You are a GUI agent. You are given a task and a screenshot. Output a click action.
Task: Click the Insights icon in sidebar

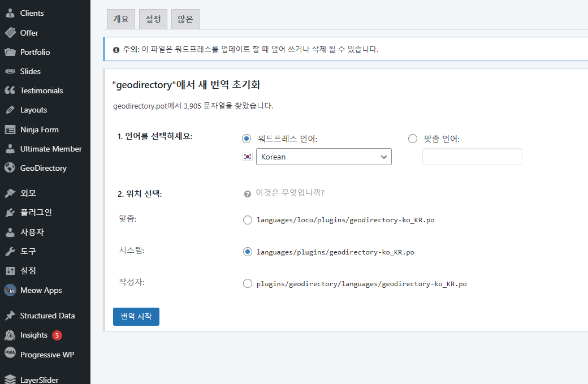tap(10, 335)
